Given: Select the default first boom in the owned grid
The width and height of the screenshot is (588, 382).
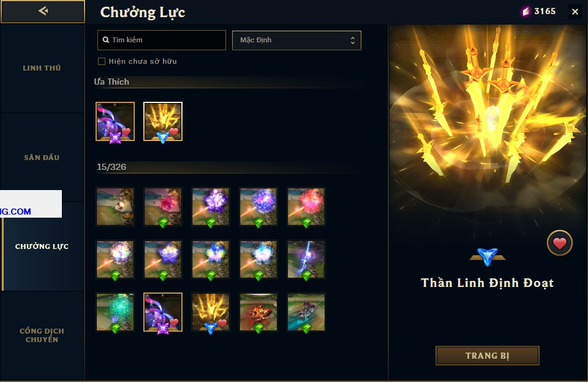Looking at the screenshot, I should click(x=115, y=207).
